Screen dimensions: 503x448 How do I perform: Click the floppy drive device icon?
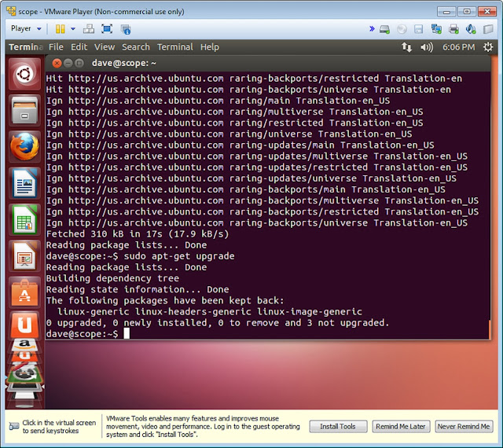[419, 29]
